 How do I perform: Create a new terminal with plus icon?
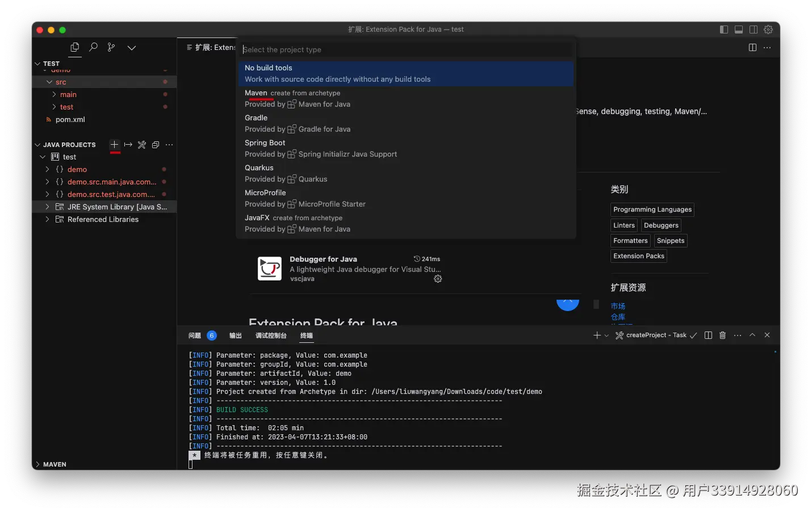[x=597, y=335]
